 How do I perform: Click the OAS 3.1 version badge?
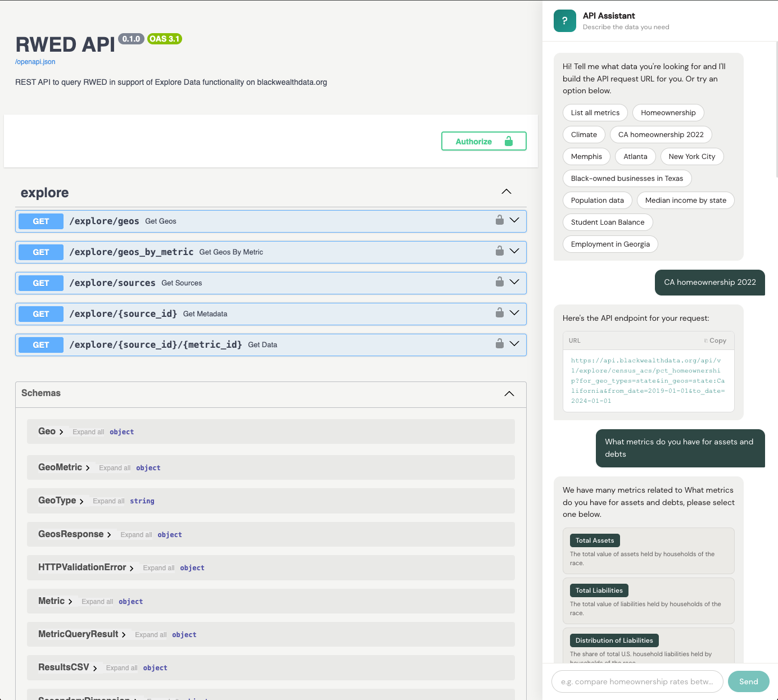pyautogui.click(x=165, y=39)
